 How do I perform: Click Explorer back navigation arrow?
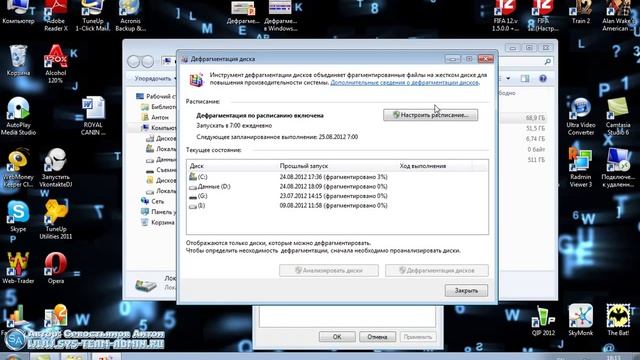click(133, 62)
